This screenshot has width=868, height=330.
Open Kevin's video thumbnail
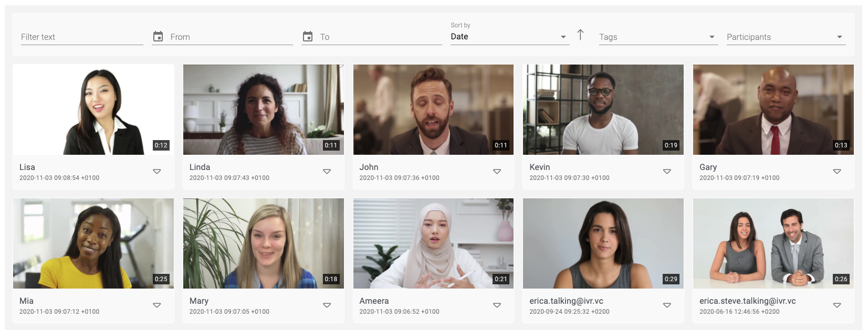point(603,110)
